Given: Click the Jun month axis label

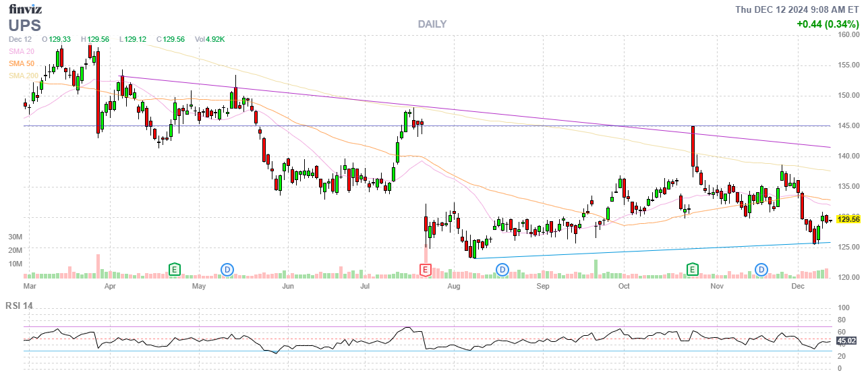Looking at the screenshot, I should [x=288, y=286].
